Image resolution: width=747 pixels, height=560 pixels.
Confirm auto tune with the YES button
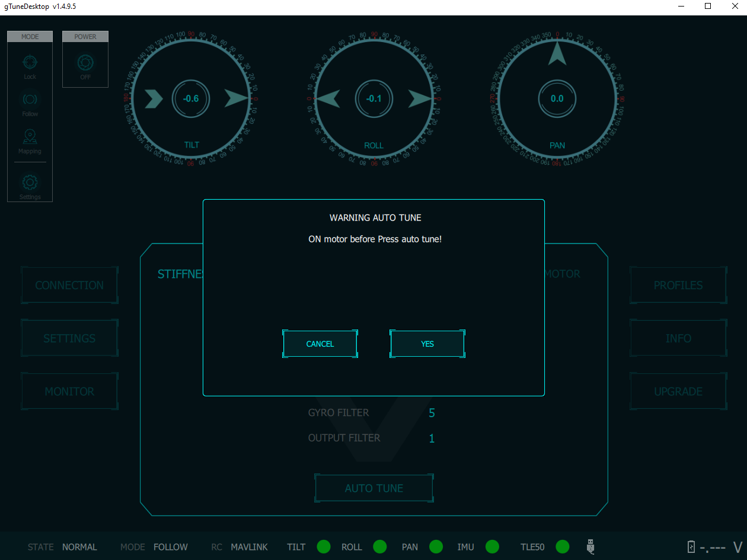pyautogui.click(x=427, y=344)
